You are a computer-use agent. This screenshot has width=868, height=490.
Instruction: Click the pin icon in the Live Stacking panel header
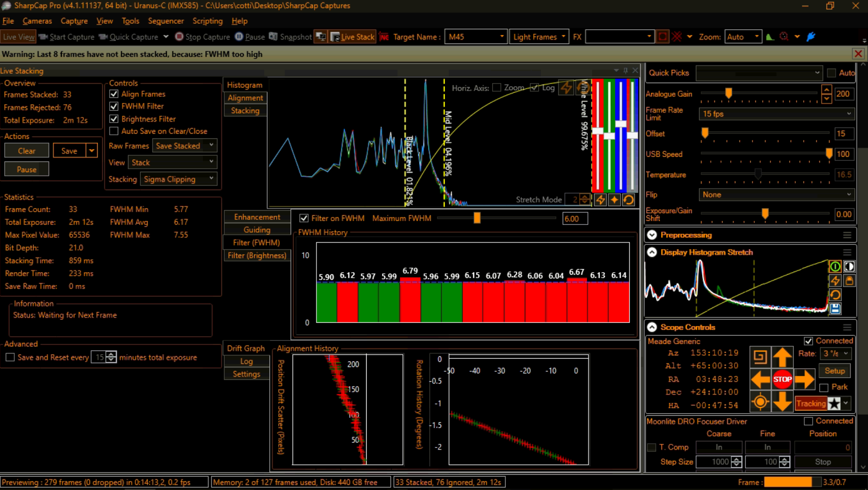(x=625, y=70)
